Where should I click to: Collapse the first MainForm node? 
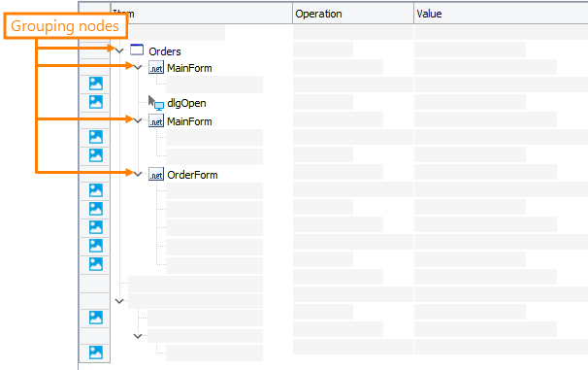click(138, 68)
